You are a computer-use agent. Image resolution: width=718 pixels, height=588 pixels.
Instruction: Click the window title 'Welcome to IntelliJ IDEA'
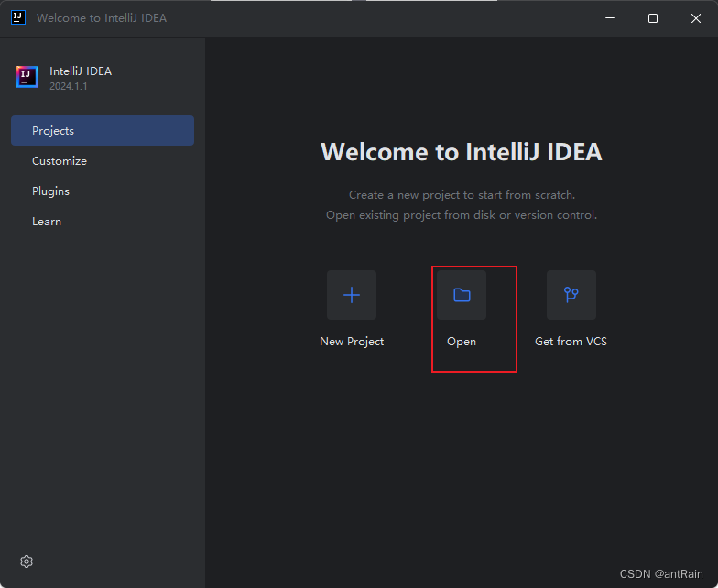pos(102,18)
